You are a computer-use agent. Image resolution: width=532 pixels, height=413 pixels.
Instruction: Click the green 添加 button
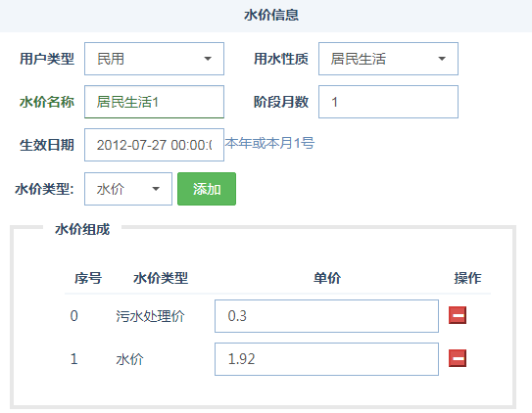pyautogui.click(x=207, y=189)
